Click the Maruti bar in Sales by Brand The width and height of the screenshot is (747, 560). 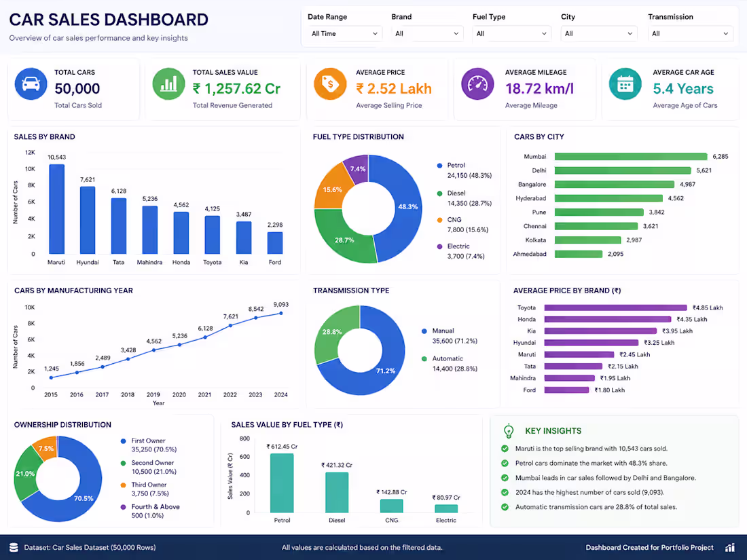point(56,209)
